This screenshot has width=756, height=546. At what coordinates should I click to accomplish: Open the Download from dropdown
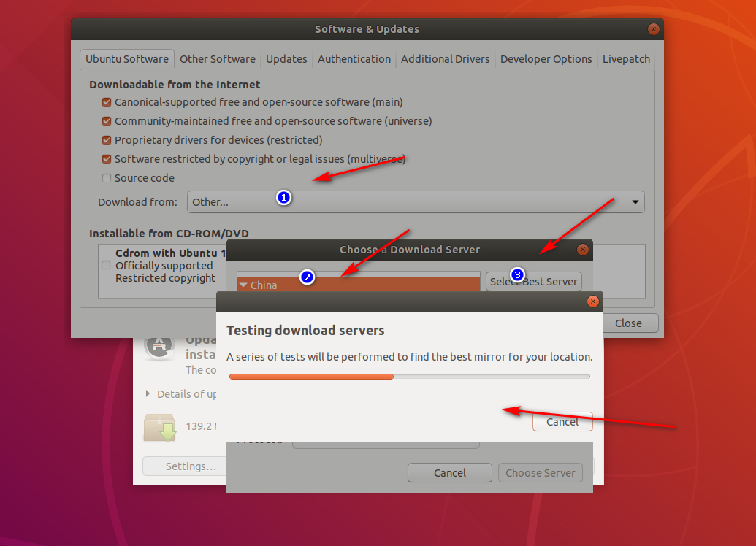pos(416,202)
